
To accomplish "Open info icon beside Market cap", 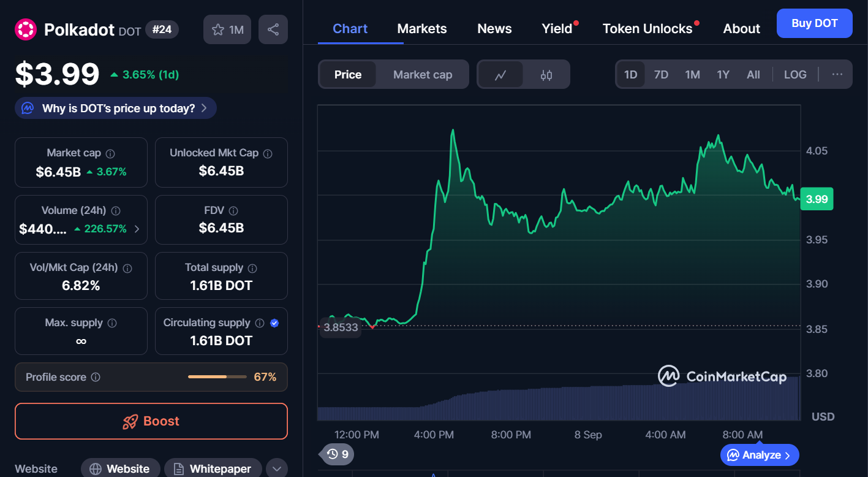I will point(110,153).
